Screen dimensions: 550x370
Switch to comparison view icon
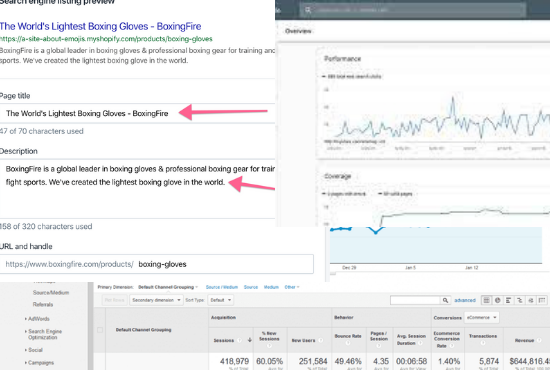coord(519,300)
